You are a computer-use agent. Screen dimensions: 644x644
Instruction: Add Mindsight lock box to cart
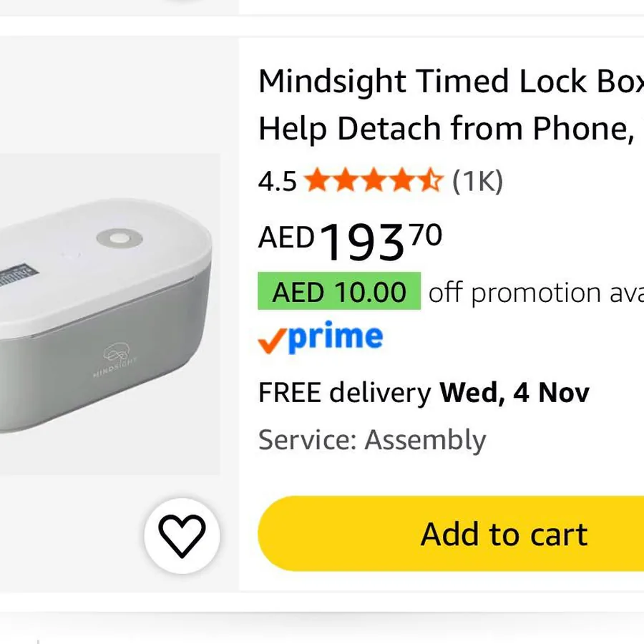(451, 534)
